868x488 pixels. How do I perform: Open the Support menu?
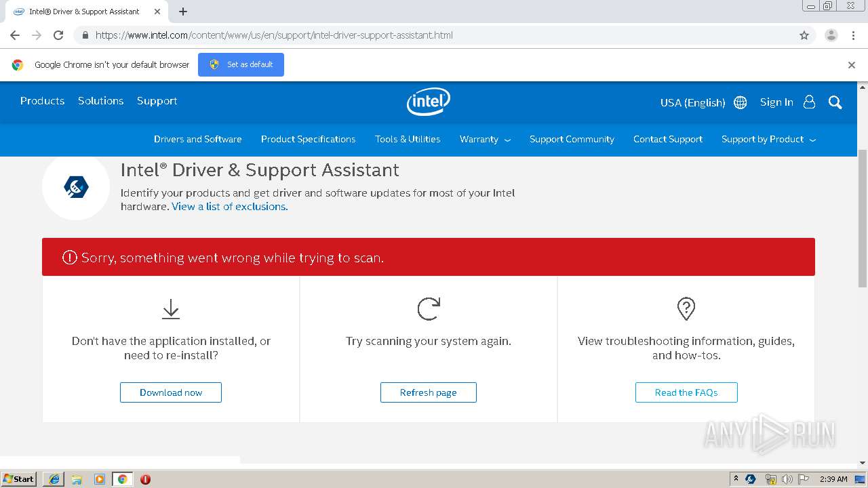(x=157, y=100)
